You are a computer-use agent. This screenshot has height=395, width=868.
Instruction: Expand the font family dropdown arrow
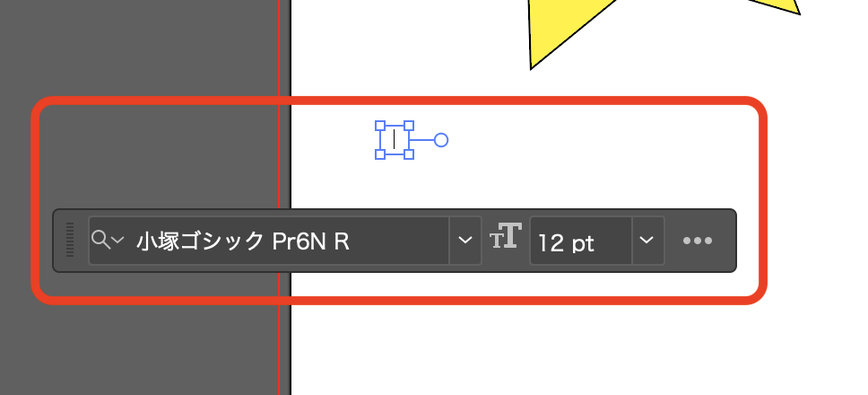pos(465,241)
